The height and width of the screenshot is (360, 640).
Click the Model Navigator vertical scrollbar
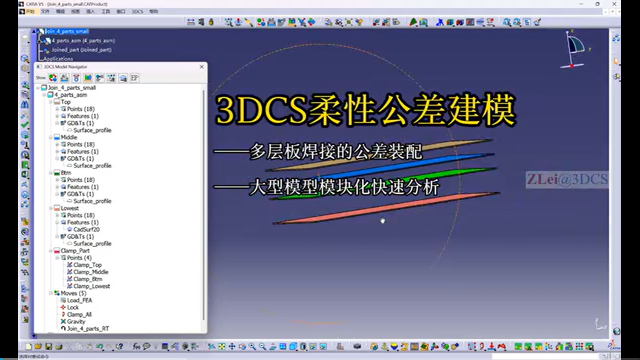(204, 204)
